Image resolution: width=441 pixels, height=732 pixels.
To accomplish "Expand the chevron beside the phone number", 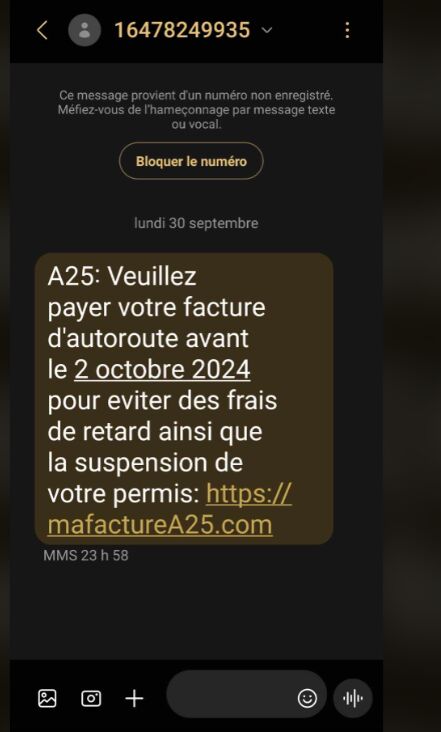I will [267, 30].
